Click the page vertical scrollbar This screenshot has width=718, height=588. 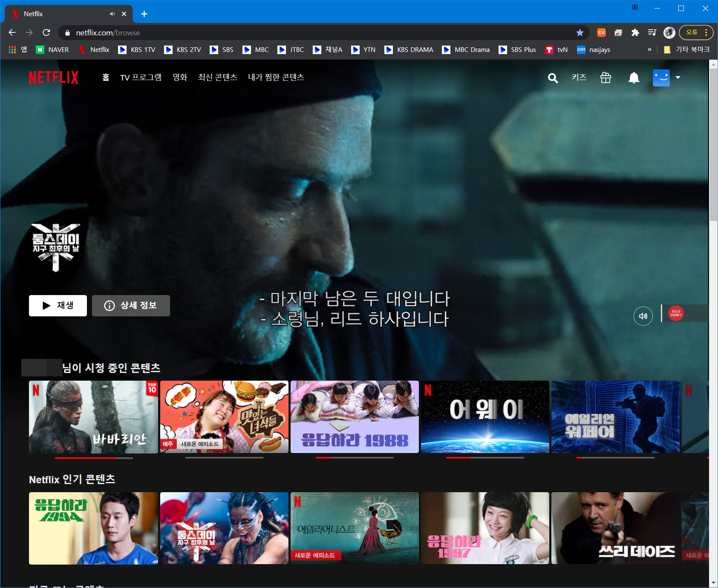coord(713,145)
